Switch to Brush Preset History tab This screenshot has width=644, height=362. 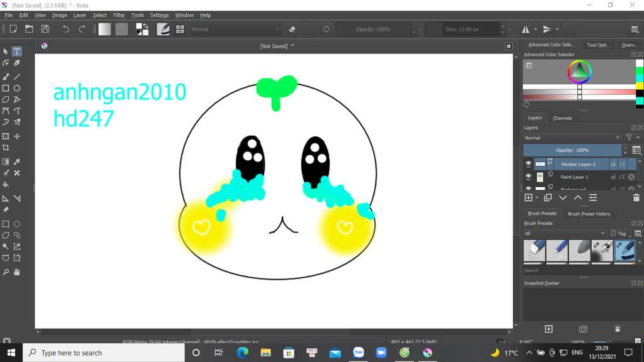click(x=589, y=214)
